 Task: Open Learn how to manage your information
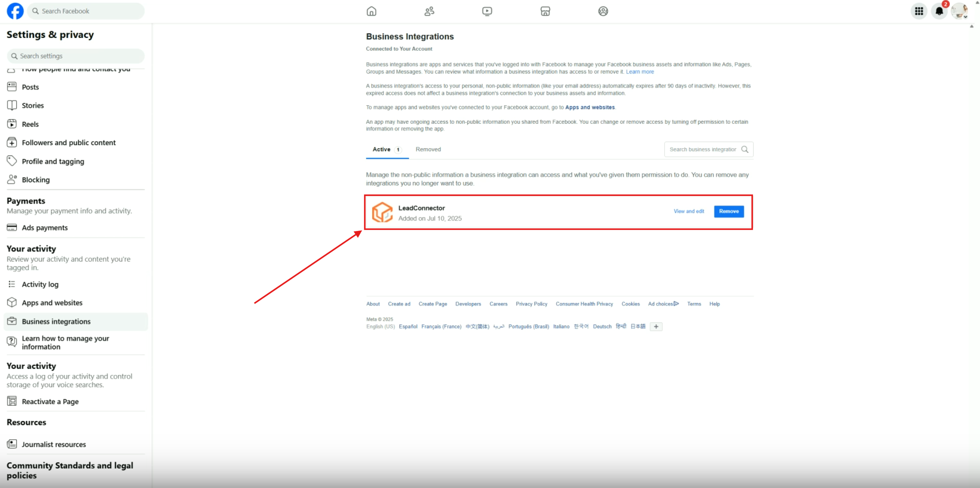[76, 342]
